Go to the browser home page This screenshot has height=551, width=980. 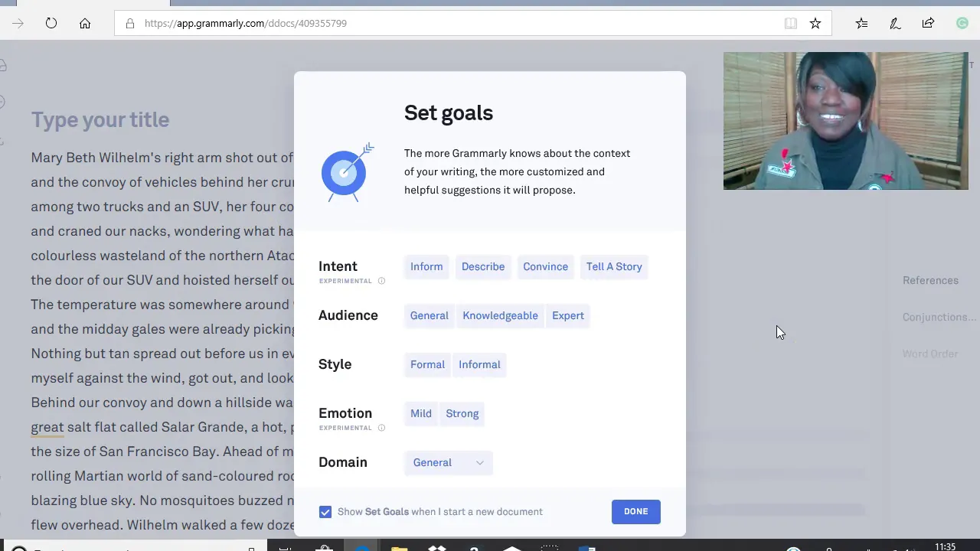click(85, 23)
